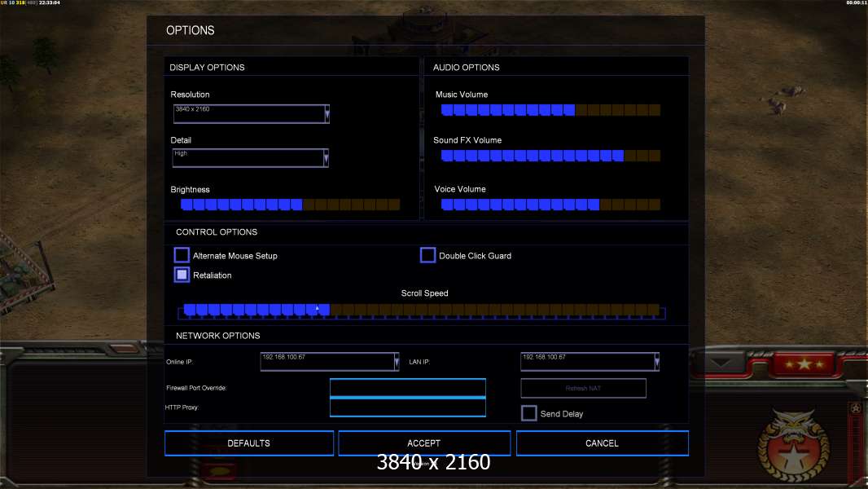Click the Refresh NAT button
This screenshot has height=489, width=868.
pyautogui.click(x=584, y=388)
